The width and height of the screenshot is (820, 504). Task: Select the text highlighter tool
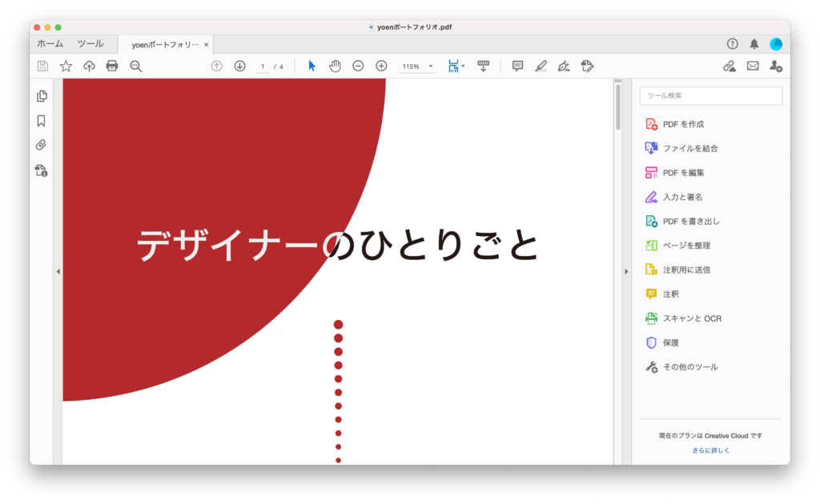[x=541, y=66]
